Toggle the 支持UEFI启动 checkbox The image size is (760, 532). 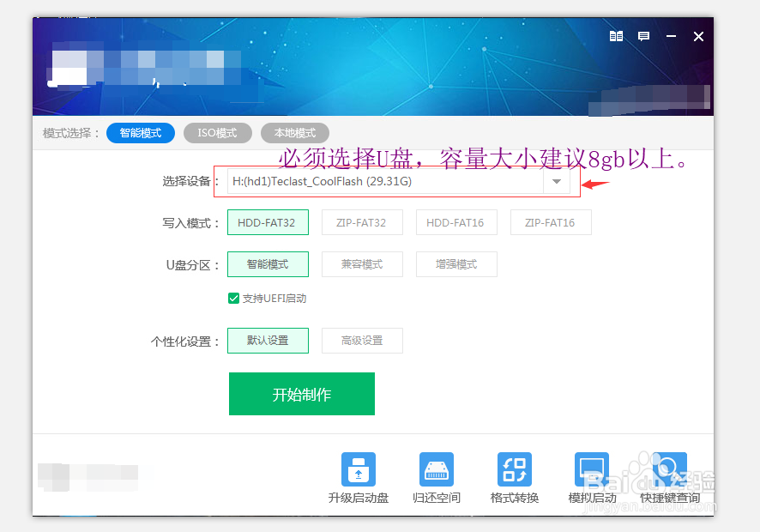coord(233,299)
